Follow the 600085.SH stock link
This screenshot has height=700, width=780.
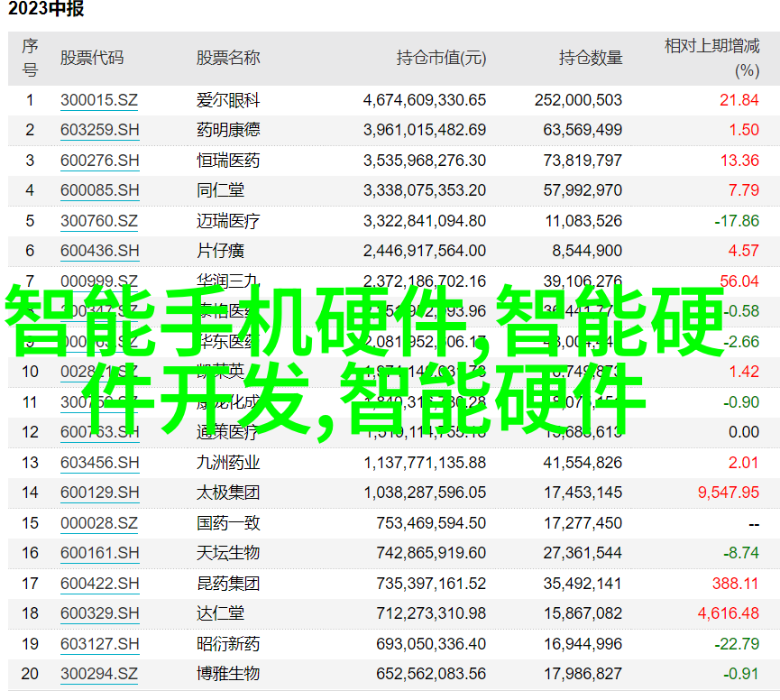[x=99, y=190]
